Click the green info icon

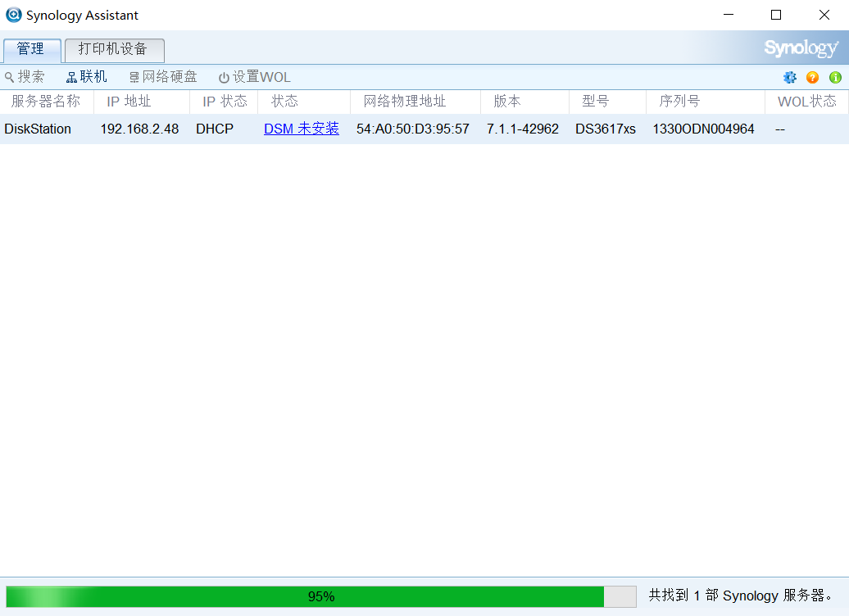coord(835,77)
